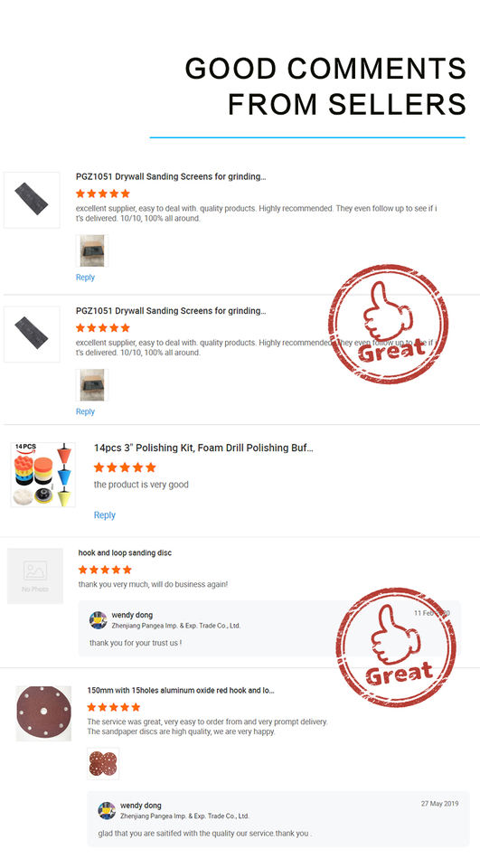This screenshot has width=480, height=868.
Task: Open the 14pcs 3" Polishing Kit title
Action: 203,448
